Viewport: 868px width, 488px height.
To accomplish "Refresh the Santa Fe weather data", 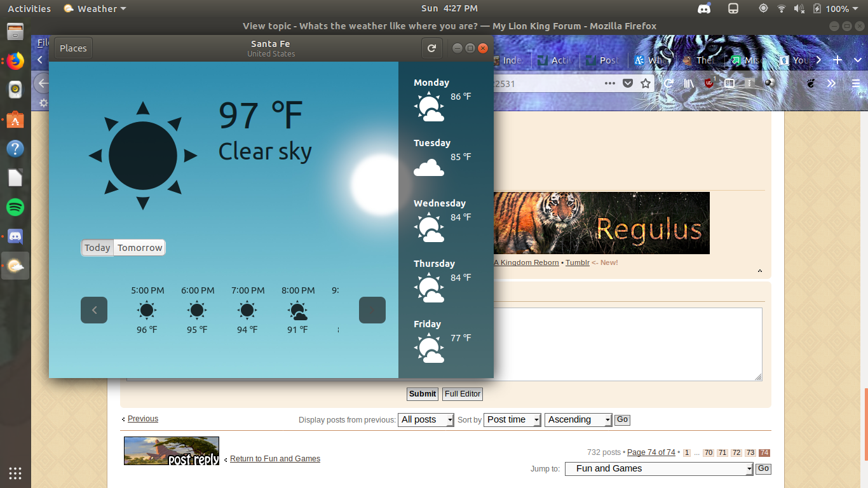I will (431, 48).
